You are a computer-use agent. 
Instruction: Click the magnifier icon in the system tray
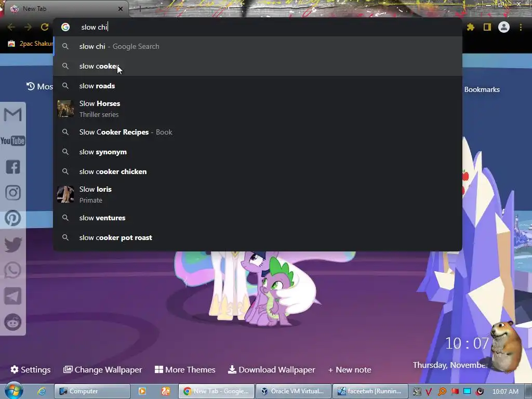coord(442,392)
